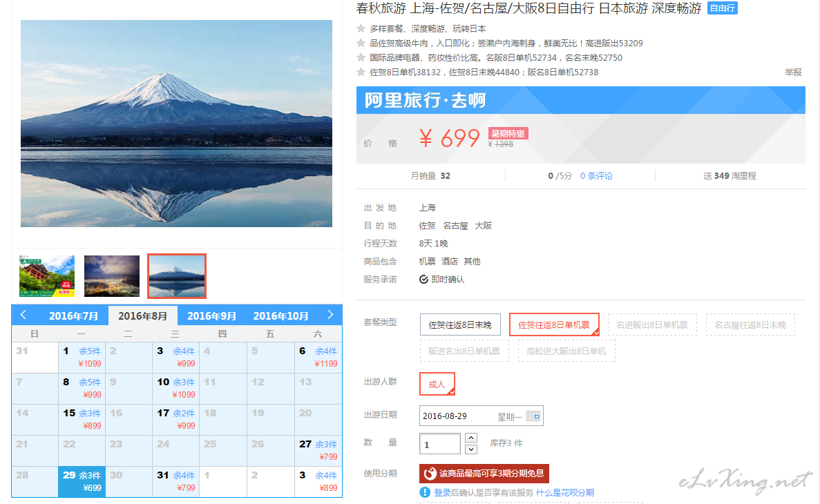Click the star beside 多样套餐 bullet

(361, 28)
